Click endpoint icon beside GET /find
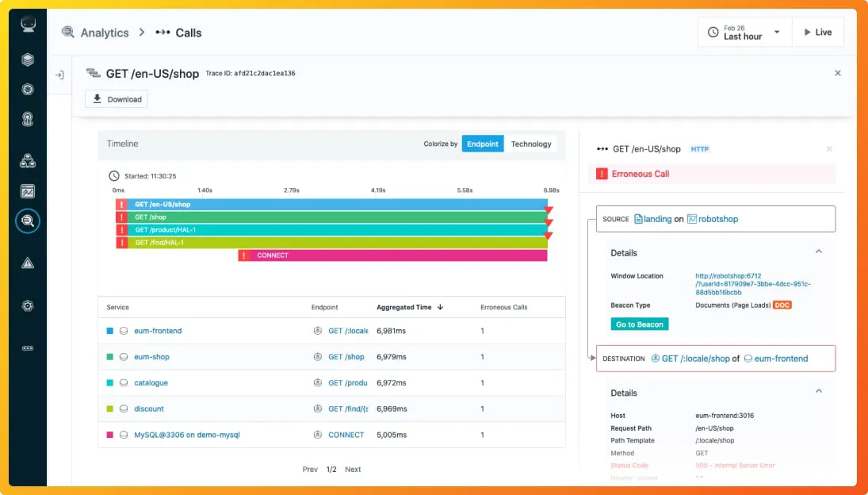868x495 pixels. coord(318,409)
